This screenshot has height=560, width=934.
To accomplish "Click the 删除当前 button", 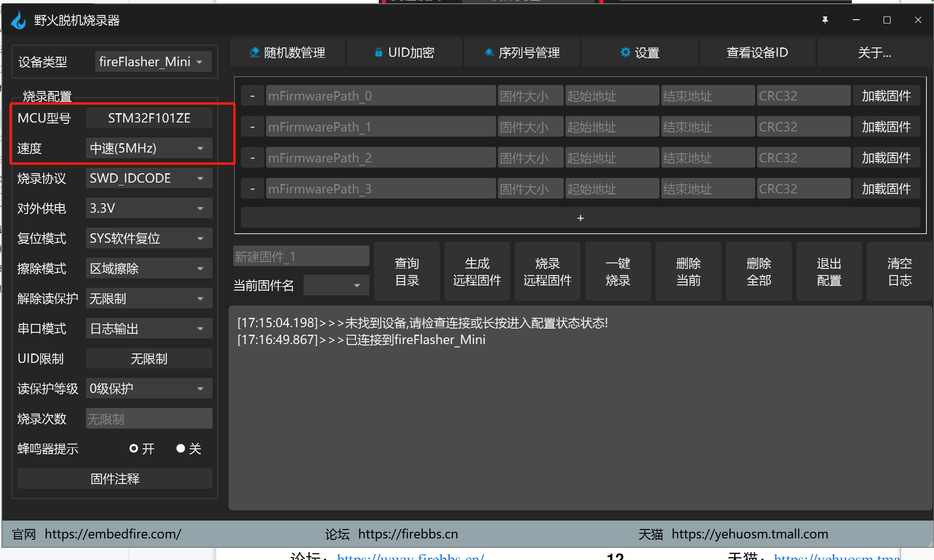I will point(688,271).
